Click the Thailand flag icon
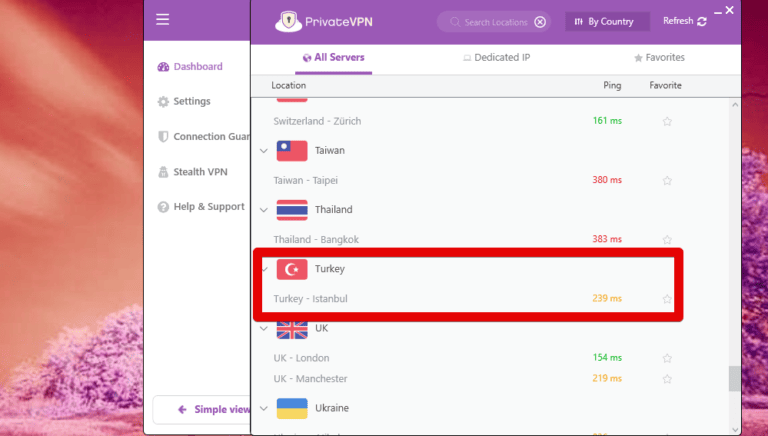Image resolution: width=768 pixels, height=436 pixels. (292, 210)
